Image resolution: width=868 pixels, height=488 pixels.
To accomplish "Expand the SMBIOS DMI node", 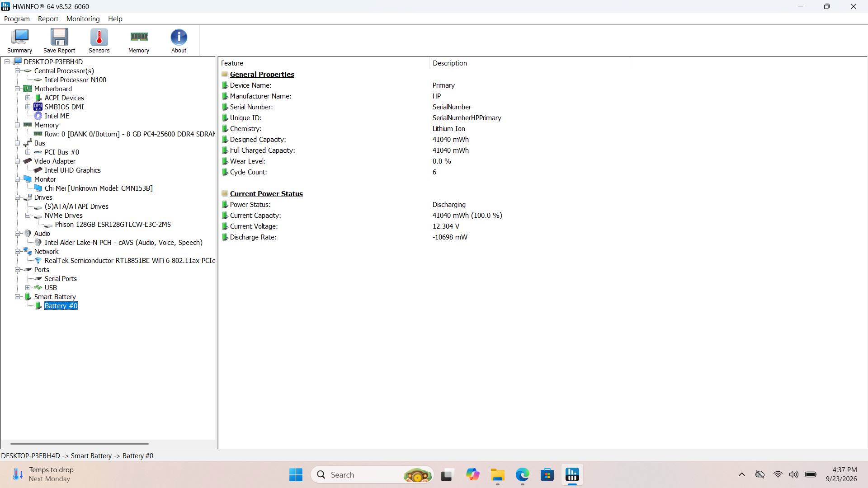I will tap(28, 107).
